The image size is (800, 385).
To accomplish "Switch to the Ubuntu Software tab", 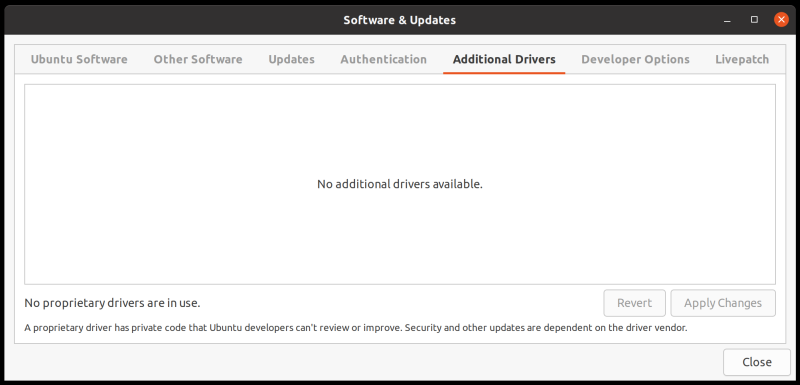I will (x=79, y=59).
